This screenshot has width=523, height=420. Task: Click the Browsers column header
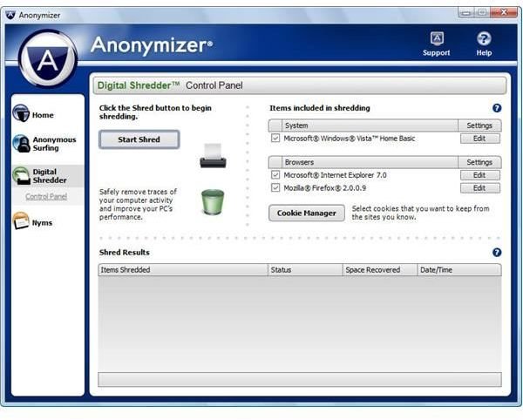[x=370, y=162]
